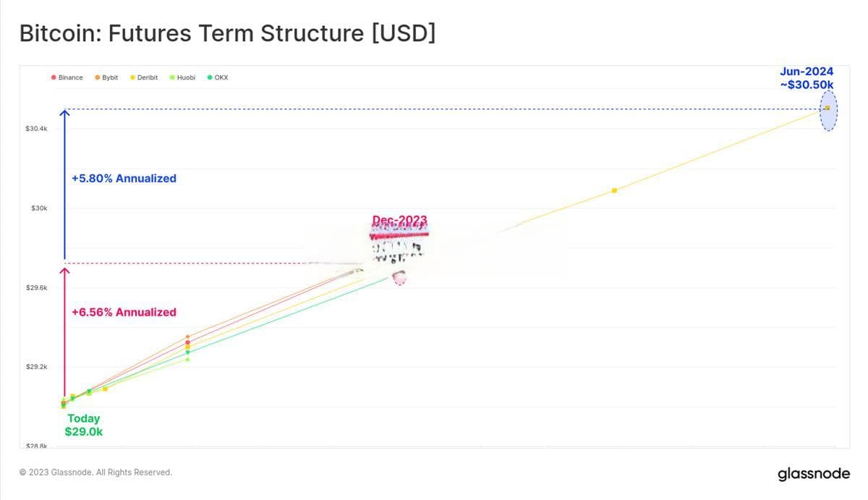Select the blue upward arrowhead at chart top

64,112
